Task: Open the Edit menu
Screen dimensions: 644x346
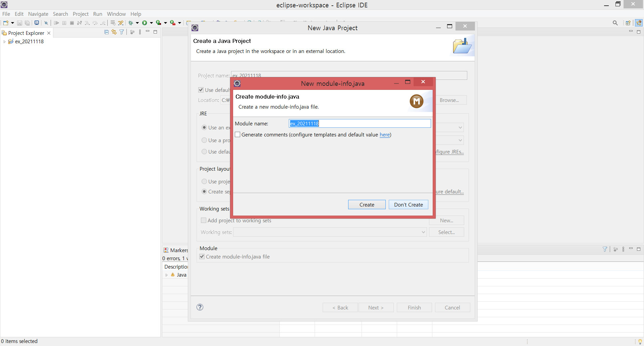Action: pyautogui.click(x=19, y=14)
